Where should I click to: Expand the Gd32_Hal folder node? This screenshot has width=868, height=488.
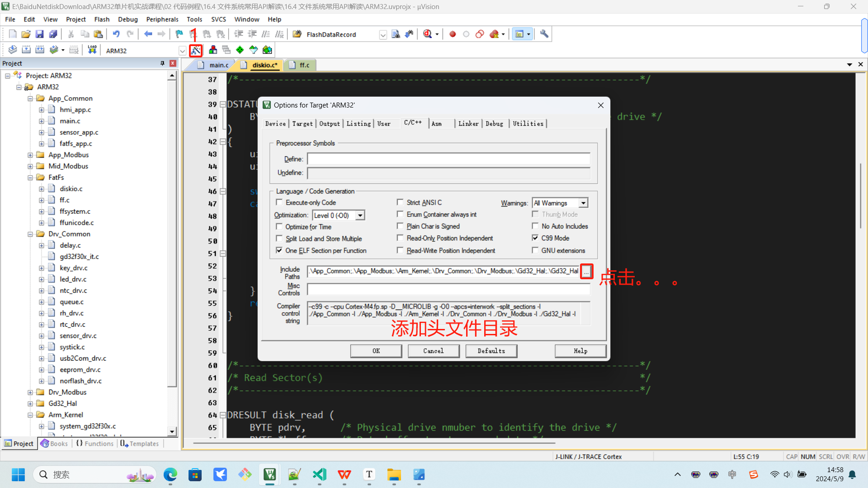coord(30,404)
